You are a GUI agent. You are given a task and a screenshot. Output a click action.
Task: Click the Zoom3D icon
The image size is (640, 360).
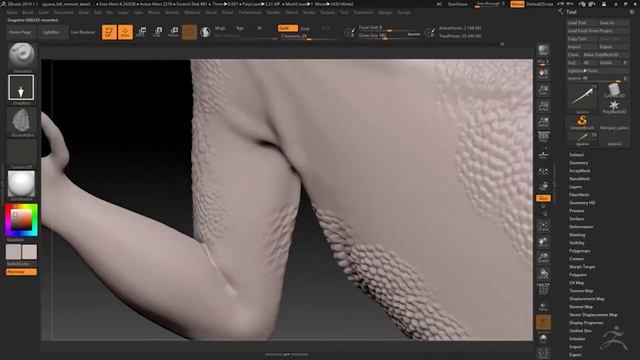coord(543,258)
